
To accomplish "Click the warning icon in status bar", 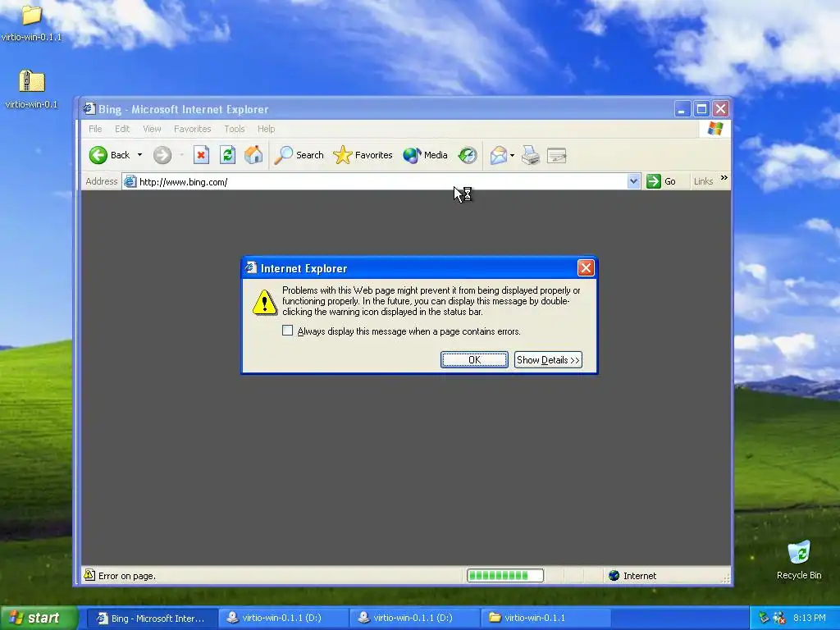I will coord(89,575).
